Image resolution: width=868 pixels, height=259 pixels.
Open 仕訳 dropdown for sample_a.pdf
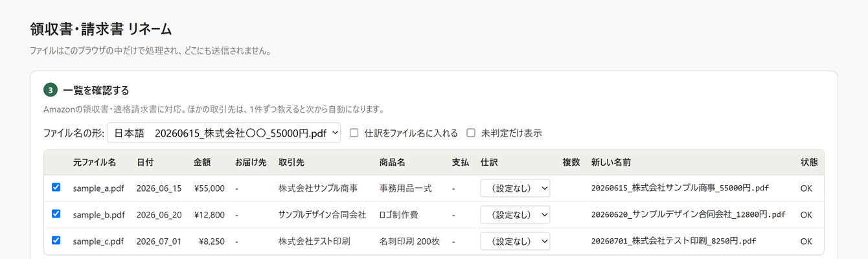(x=515, y=188)
